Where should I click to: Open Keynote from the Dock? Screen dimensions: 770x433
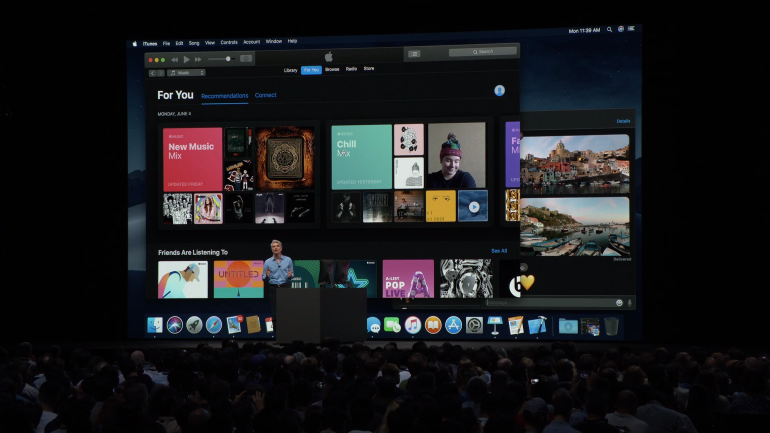495,325
